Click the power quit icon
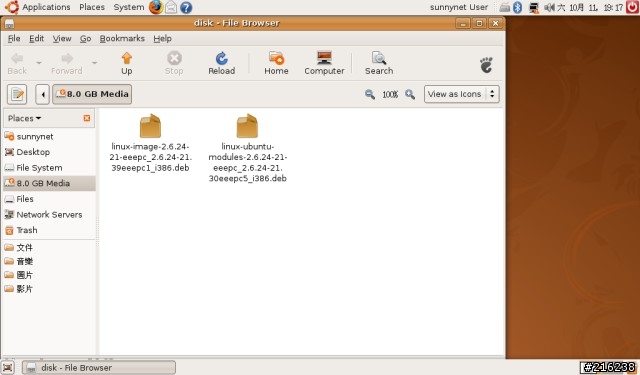 coord(632,7)
